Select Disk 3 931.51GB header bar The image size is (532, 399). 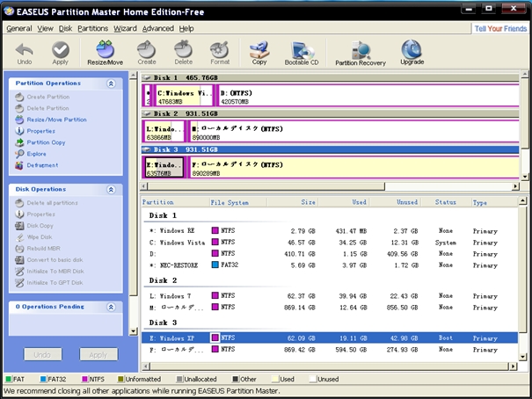(330, 149)
